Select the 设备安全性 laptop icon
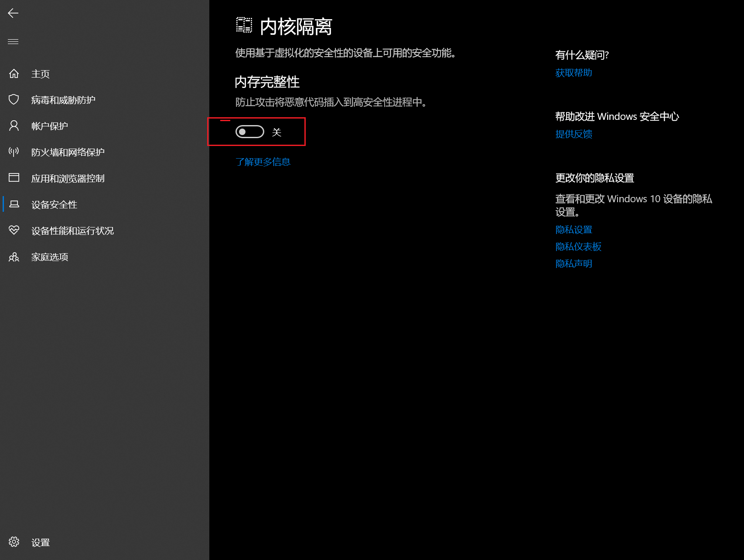Image resolution: width=744 pixels, height=560 pixels. pos(14,204)
